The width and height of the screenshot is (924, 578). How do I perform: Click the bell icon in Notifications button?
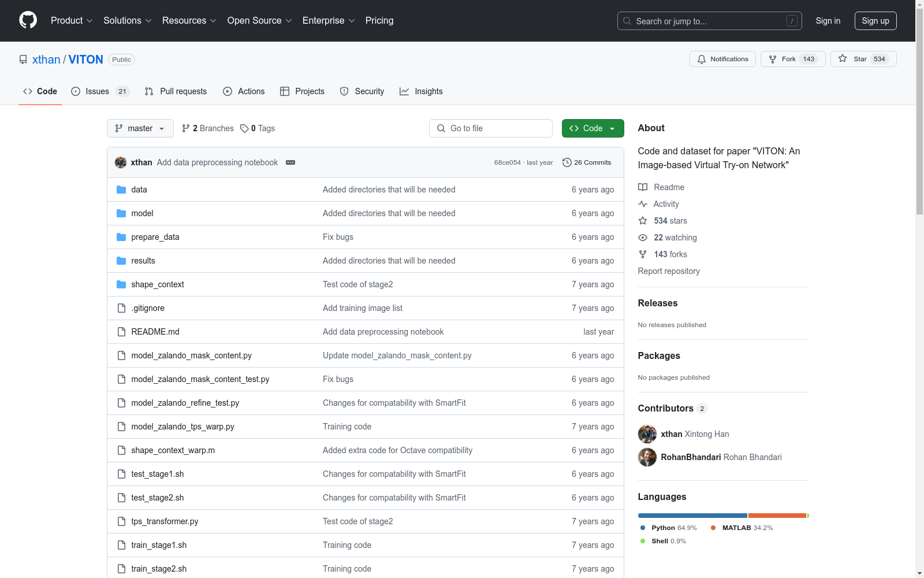pyautogui.click(x=702, y=59)
